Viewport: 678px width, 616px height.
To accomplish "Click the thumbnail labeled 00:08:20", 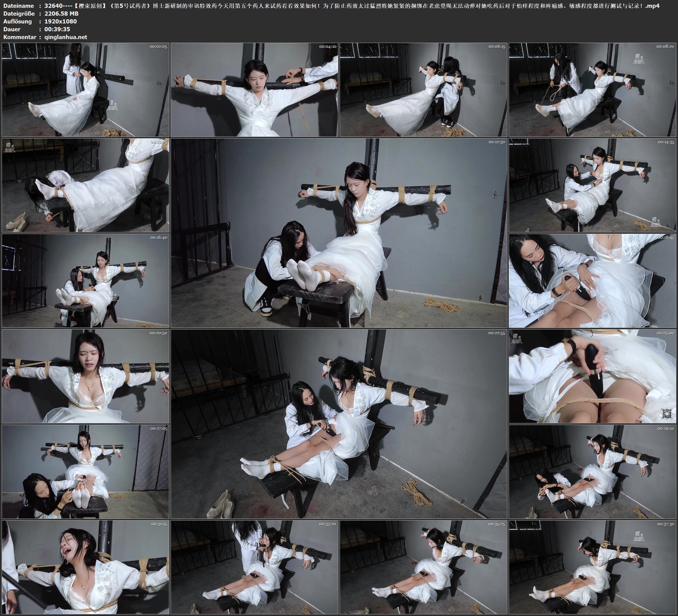I will pos(592,89).
